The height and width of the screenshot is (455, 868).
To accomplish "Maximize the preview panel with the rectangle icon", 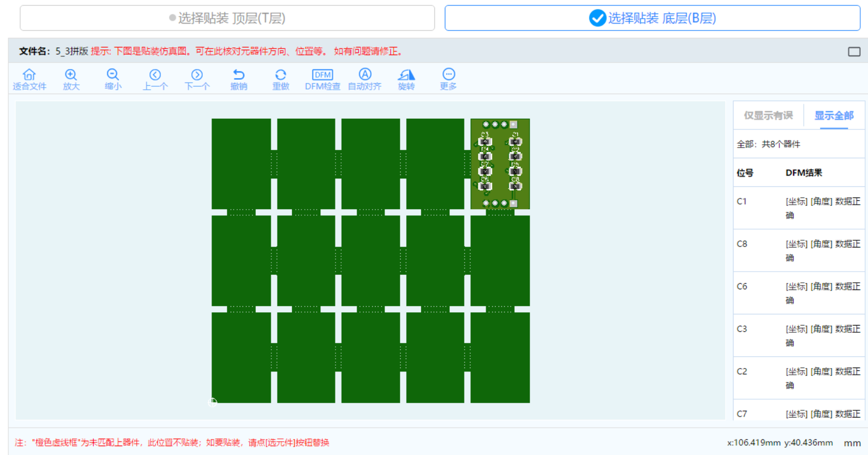I will pos(854,51).
